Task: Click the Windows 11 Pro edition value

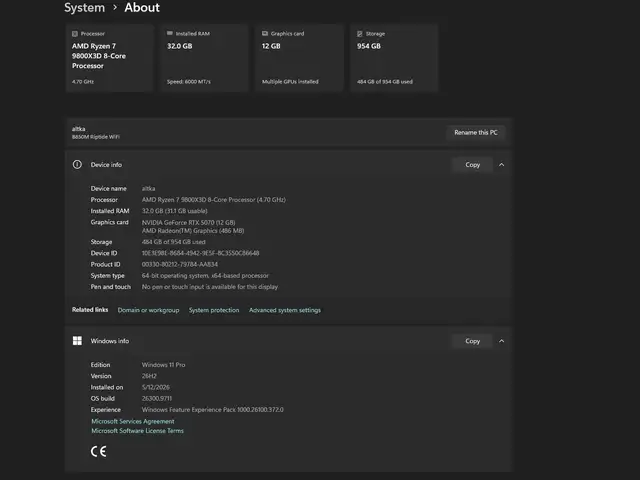Action: pyautogui.click(x=164, y=365)
